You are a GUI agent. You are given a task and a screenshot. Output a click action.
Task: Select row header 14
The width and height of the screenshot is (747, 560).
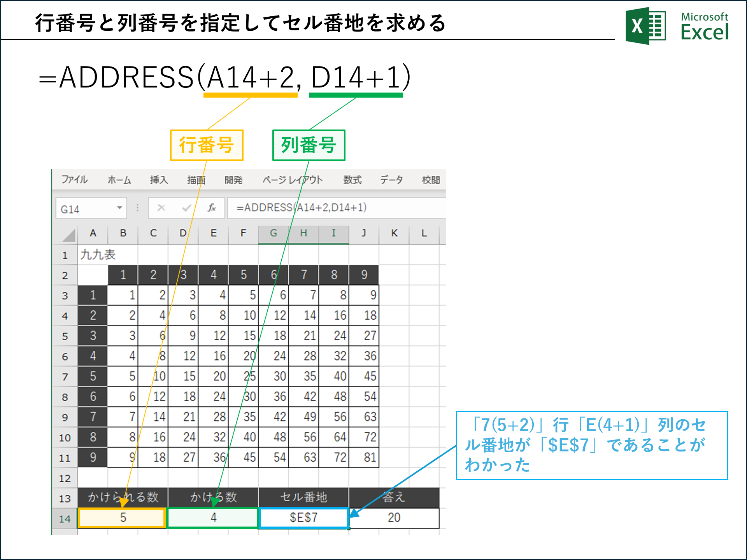(x=65, y=518)
